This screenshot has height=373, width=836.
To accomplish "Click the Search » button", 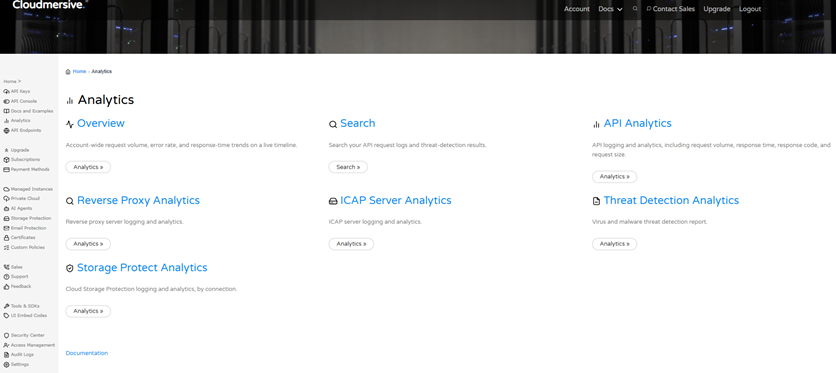I will 348,167.
